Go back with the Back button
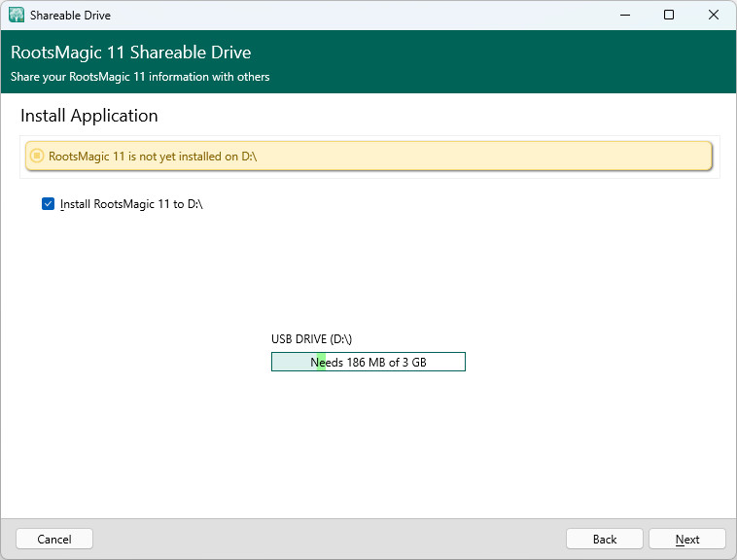The height and width of the screenshot is (560, 737). pos(605,539)
